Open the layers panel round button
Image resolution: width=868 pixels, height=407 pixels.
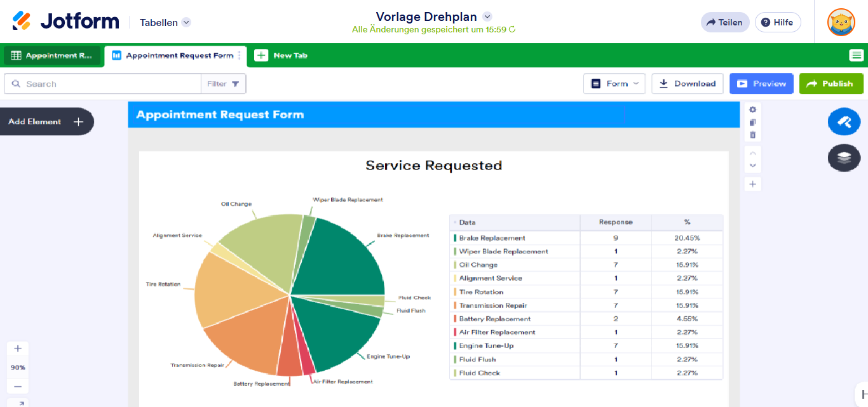(844, 157)
